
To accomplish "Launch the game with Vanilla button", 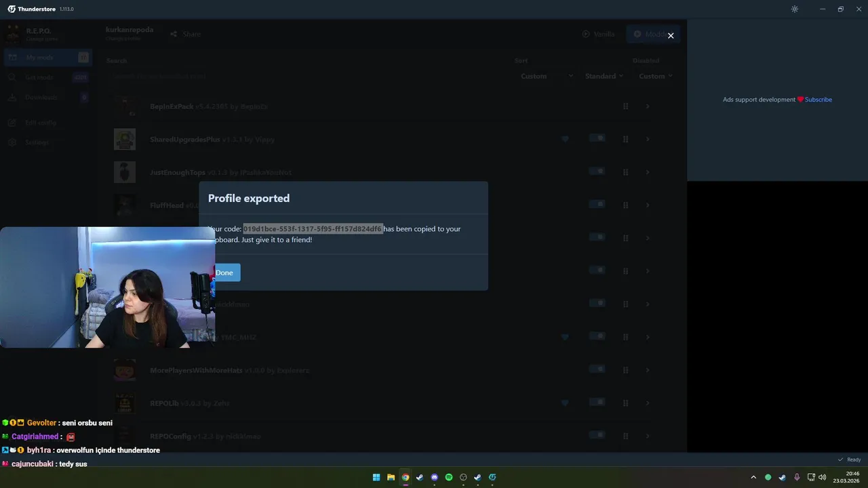I will click(598, 34).
